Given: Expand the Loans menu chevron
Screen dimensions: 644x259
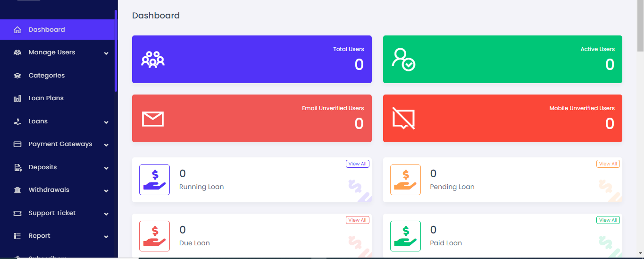Looking at the screenshot, I should (x=106, y=122).
